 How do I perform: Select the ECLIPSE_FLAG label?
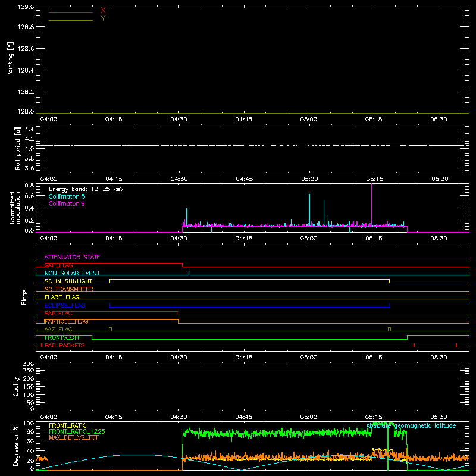[65, 305]
